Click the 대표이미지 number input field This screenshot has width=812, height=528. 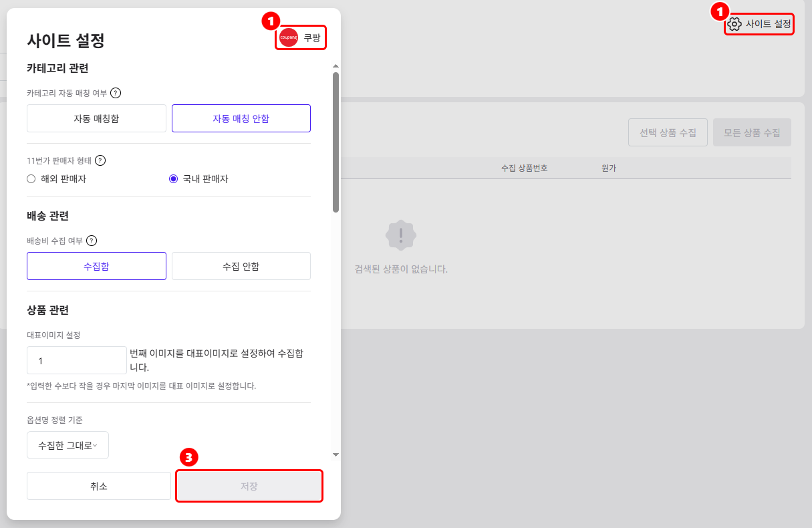[x=77, y=360]
